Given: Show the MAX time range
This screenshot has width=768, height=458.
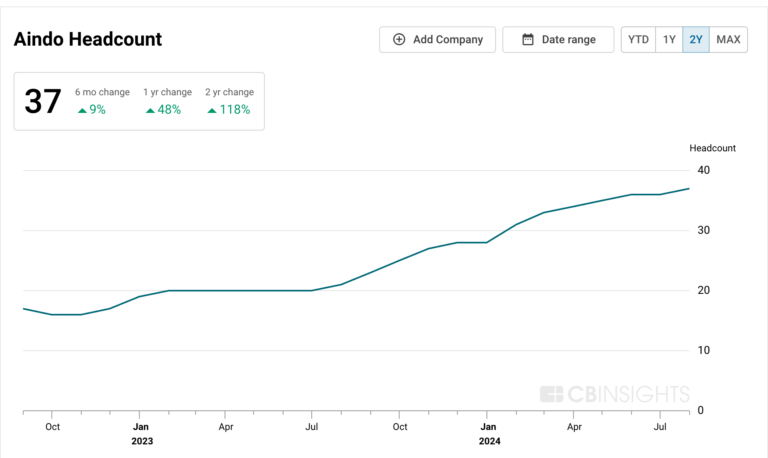Looking at the screenshot, I should click(728, 40).
